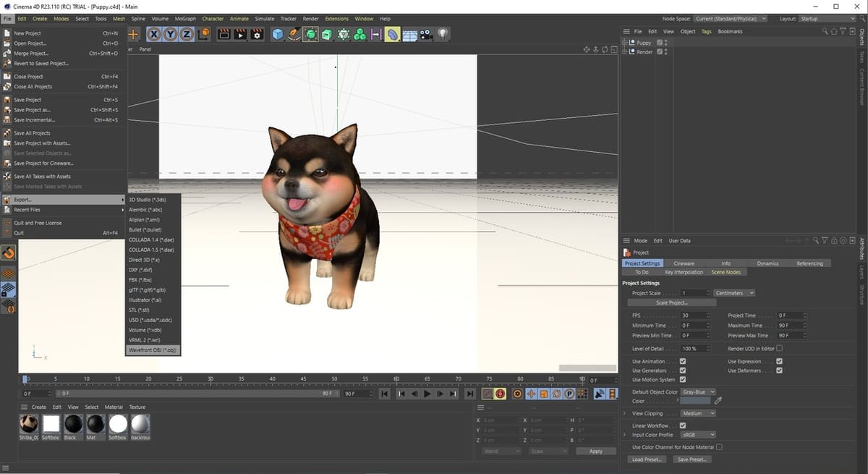
Task: Toggle the X axis lock
Action: click(154, 34)
